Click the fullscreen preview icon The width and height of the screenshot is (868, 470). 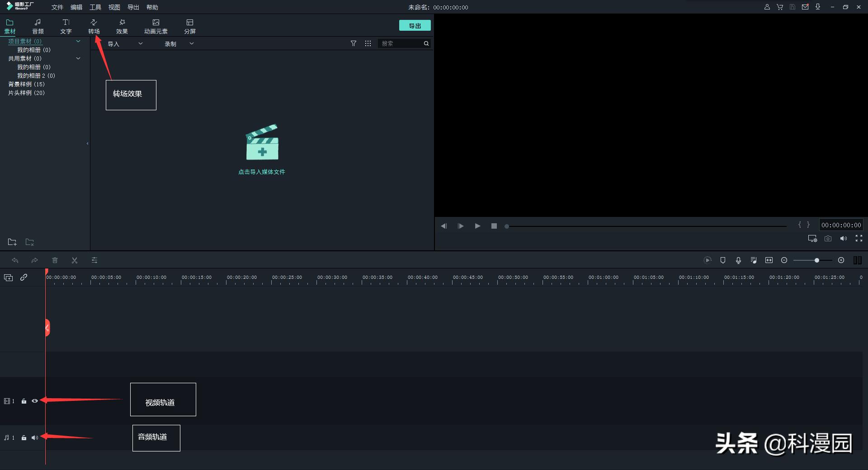(859, 239)
